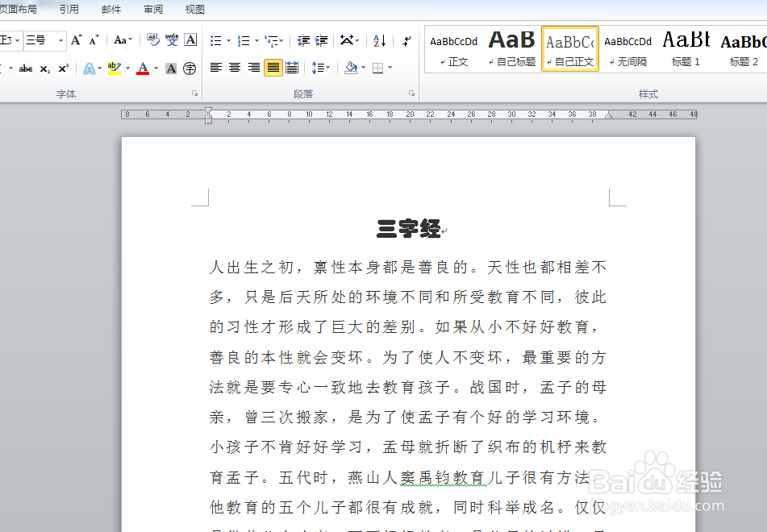Viewport: 767px width, 532px height.
Task: Apply Character Border with the framed A icon
Action: 190,40
